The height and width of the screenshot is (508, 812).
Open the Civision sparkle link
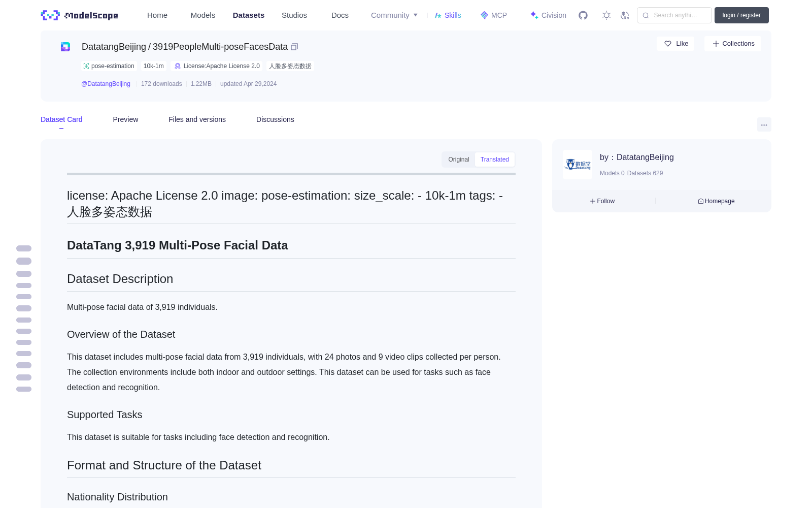pos(548,15)
